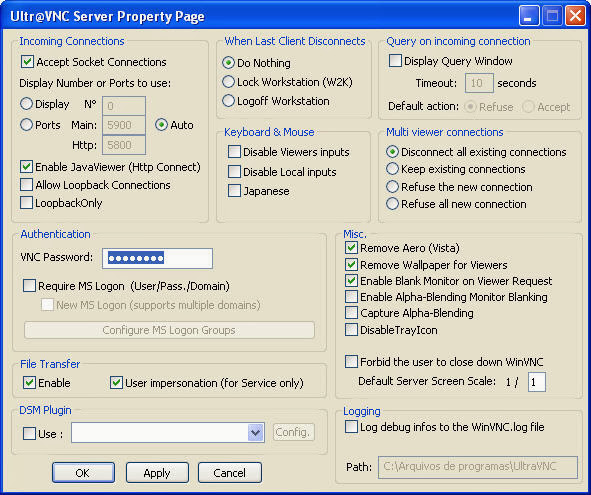The height and width of the screenshot is (495, 591).
Task: Toggle Enable Blank Monitor on Viewer Request
Action: point(351,280)
